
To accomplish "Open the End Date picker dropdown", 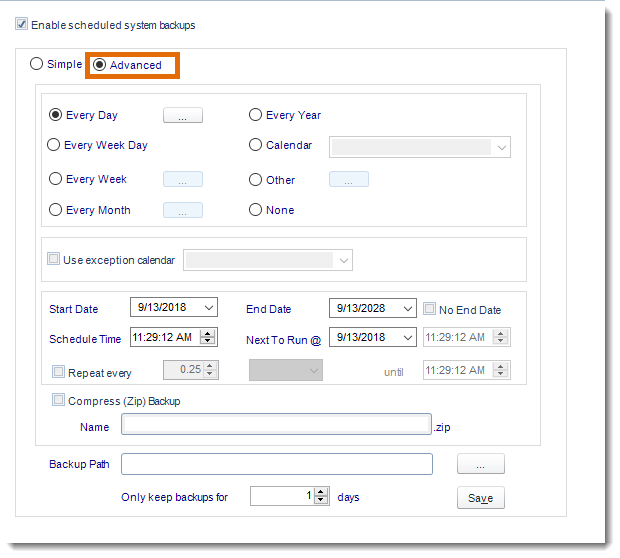I will [408, 308].
